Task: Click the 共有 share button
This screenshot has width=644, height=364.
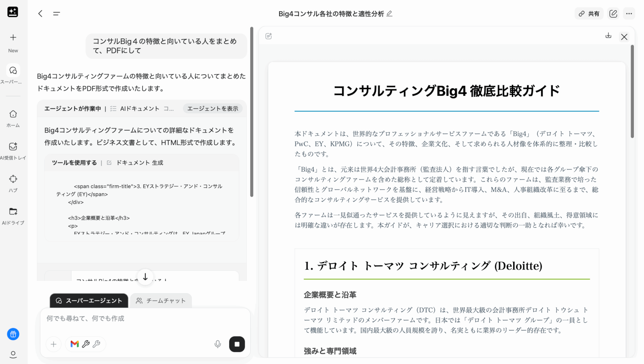Action: 589,14
